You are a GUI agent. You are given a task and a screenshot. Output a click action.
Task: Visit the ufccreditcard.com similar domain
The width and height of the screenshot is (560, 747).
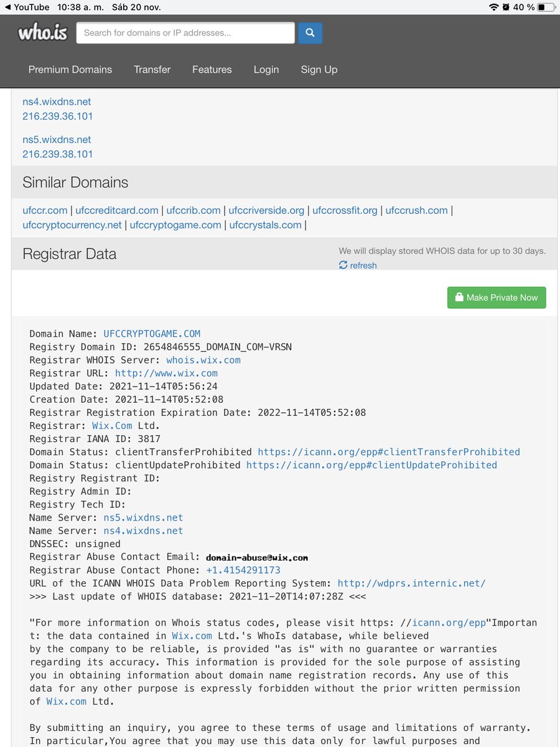(x=117, y=210)
